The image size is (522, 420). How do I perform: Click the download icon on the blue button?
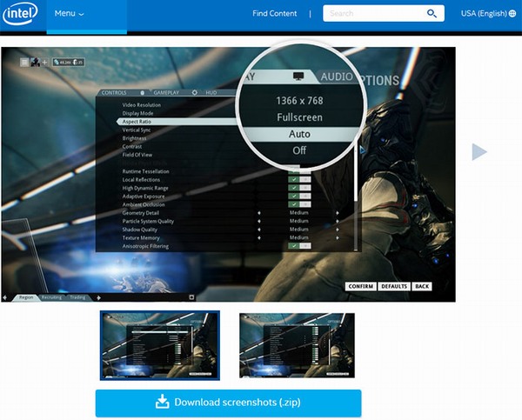coord(163,402)
